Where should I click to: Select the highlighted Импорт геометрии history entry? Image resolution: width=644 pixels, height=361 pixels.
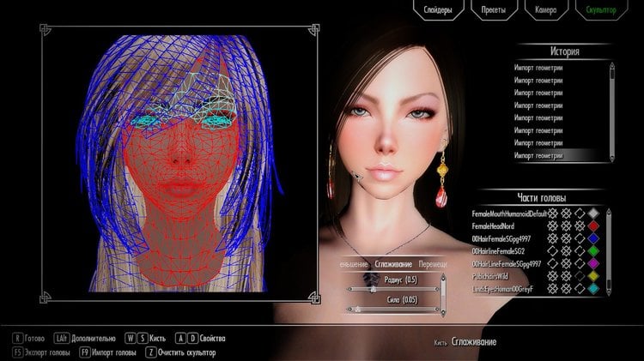click(x=555, y=156)
